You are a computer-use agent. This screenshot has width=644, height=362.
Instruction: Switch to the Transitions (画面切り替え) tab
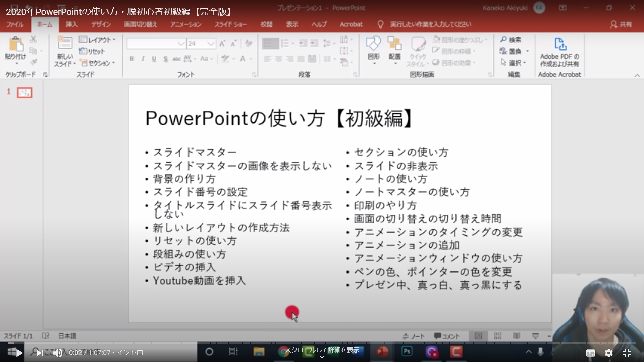(140, 24)
